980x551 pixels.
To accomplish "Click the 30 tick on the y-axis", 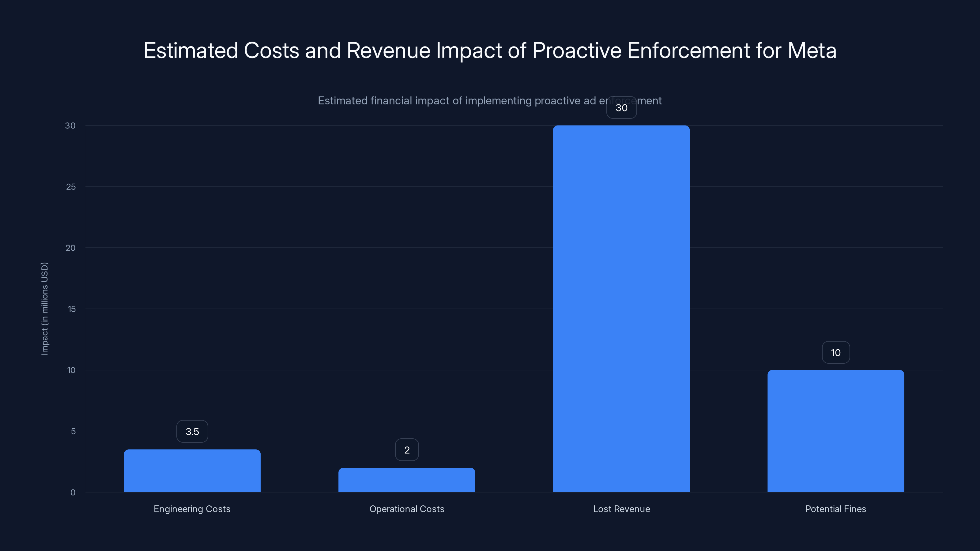I will tap(70, 126).
